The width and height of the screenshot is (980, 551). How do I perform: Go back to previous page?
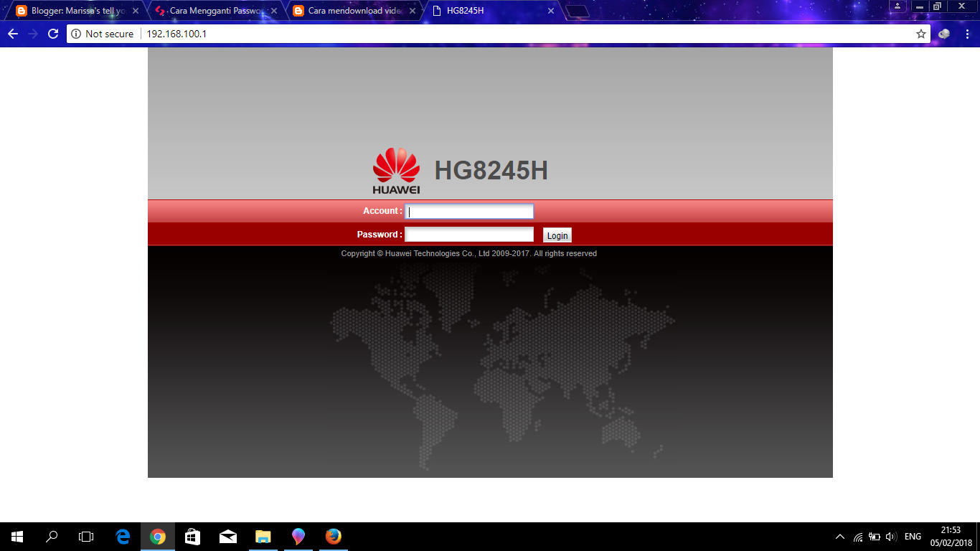click(12, 34)
